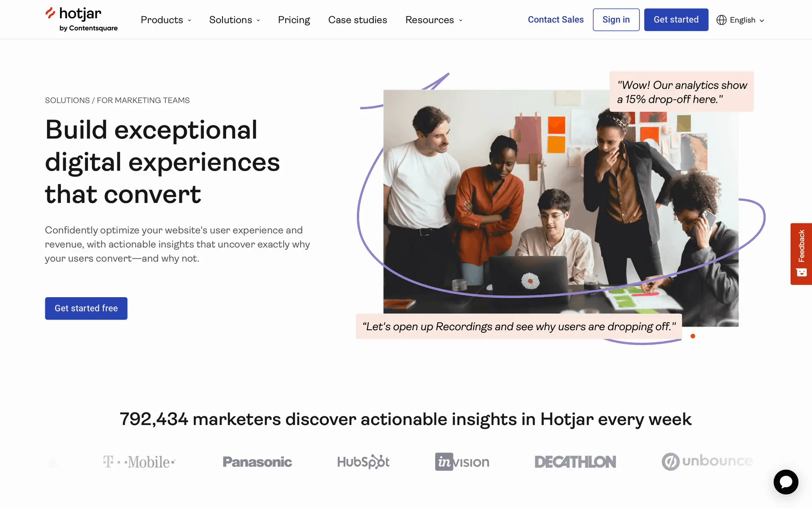The image size is (812, 508).
Task: Click the Unbounce logo
Action: [707, 461]
